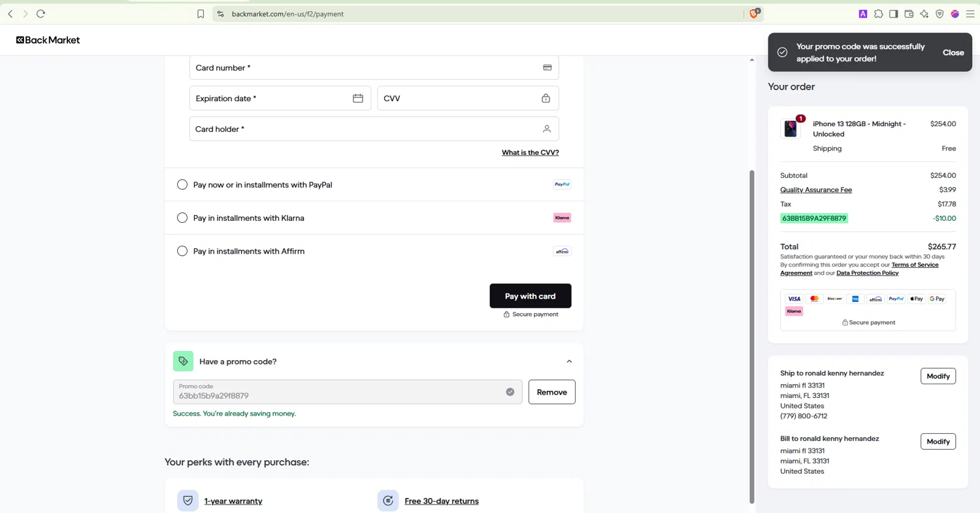The image size is (980, 513).
Task: Open the extensions puzzle-piece icon
Action: [x=878, y=14]
